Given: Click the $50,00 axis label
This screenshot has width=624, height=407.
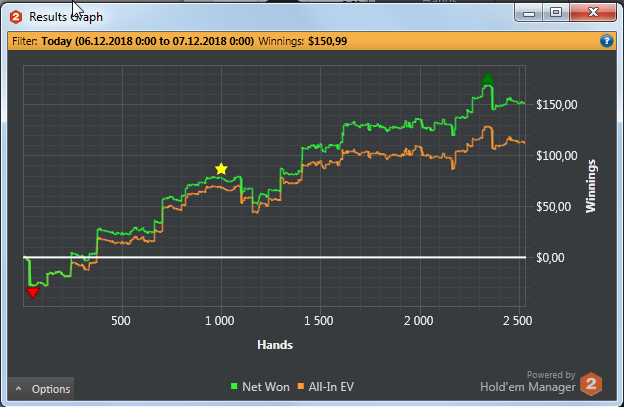Looking at the screenshot, I should point(553,206).
